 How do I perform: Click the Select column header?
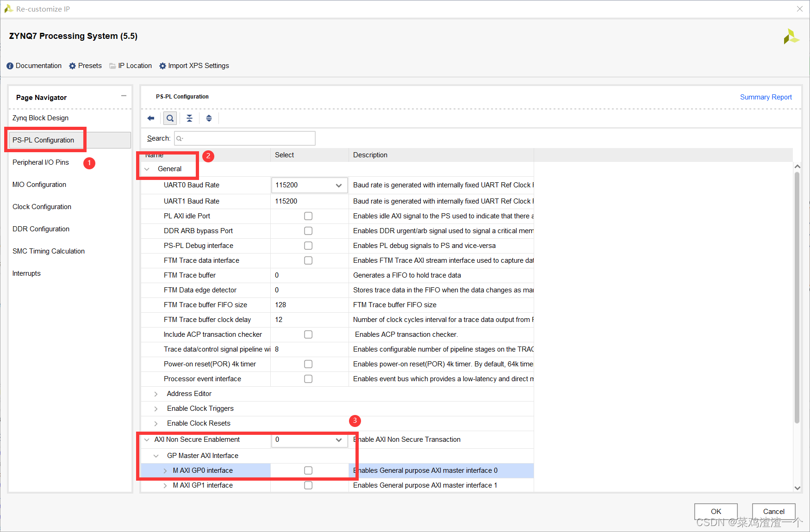(284, 155)
